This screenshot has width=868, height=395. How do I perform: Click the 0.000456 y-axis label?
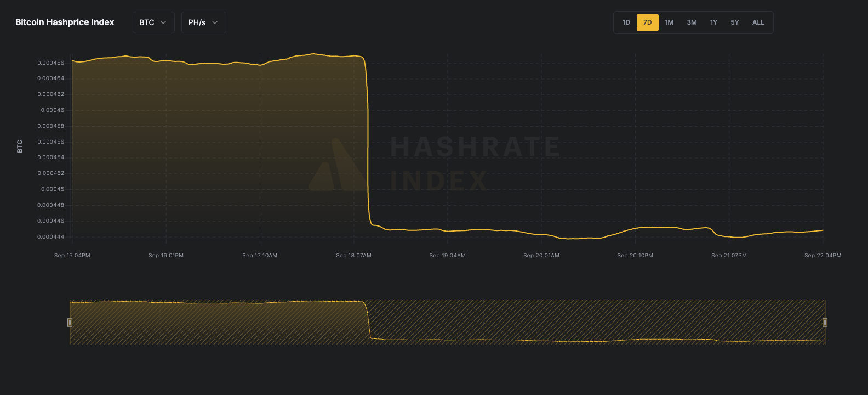pos(50,142)
